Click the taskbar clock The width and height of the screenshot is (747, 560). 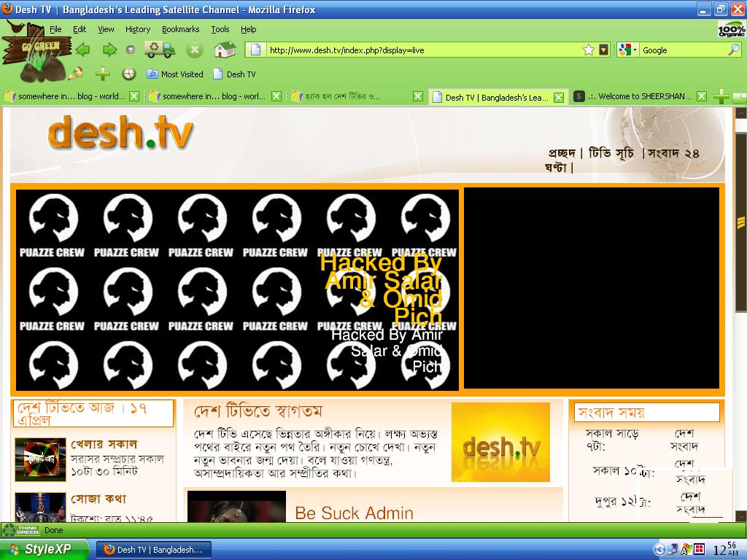pyautogui.click(x=726, y=549)
